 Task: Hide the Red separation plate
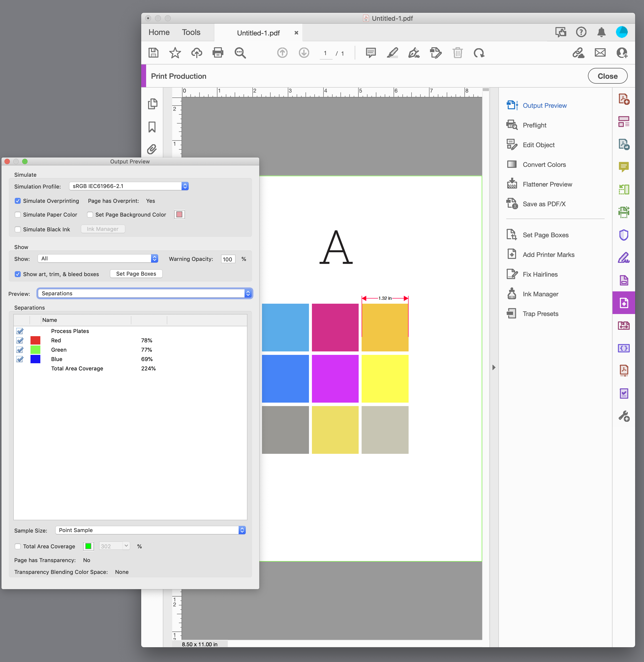pyautogui.click(x=20, y=341)
